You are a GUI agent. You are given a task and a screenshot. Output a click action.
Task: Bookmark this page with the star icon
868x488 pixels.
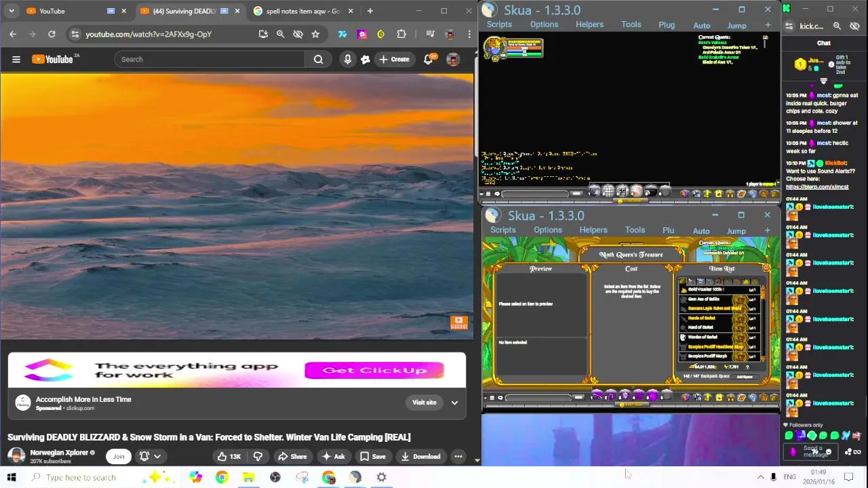315,34
